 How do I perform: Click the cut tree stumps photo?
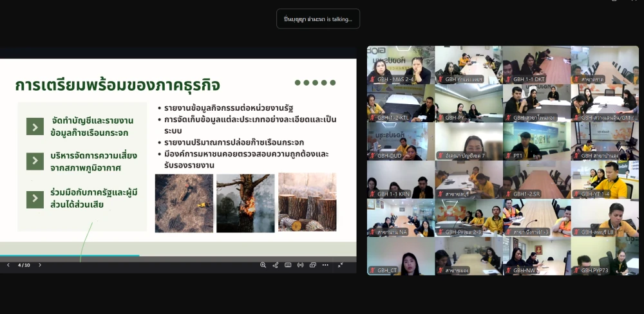pos(307,202)
